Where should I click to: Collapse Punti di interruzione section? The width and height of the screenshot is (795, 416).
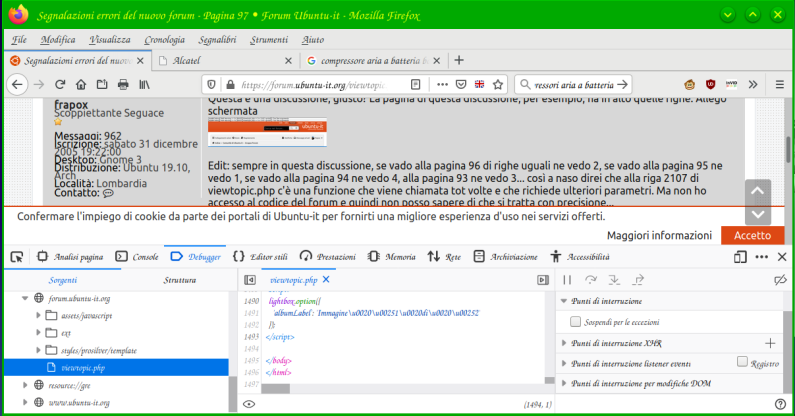tap(563, 301)
